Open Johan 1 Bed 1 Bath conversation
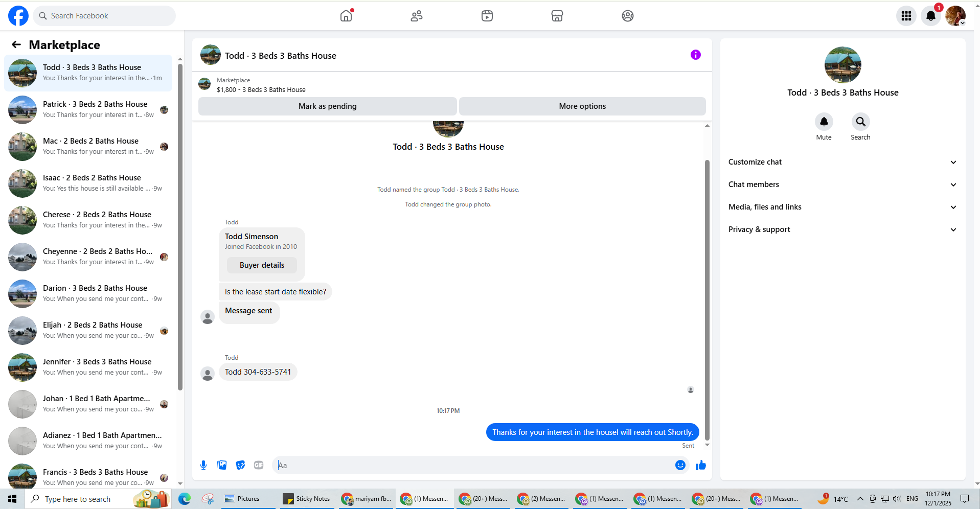The height and width of the screenshot is (509, 980). (88, 404)
